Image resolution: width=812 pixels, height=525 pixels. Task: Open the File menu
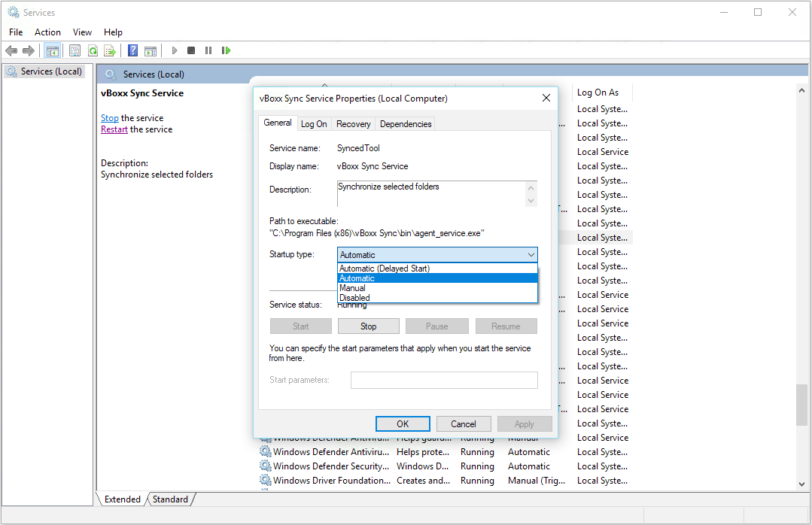click(x=16, y=32)
